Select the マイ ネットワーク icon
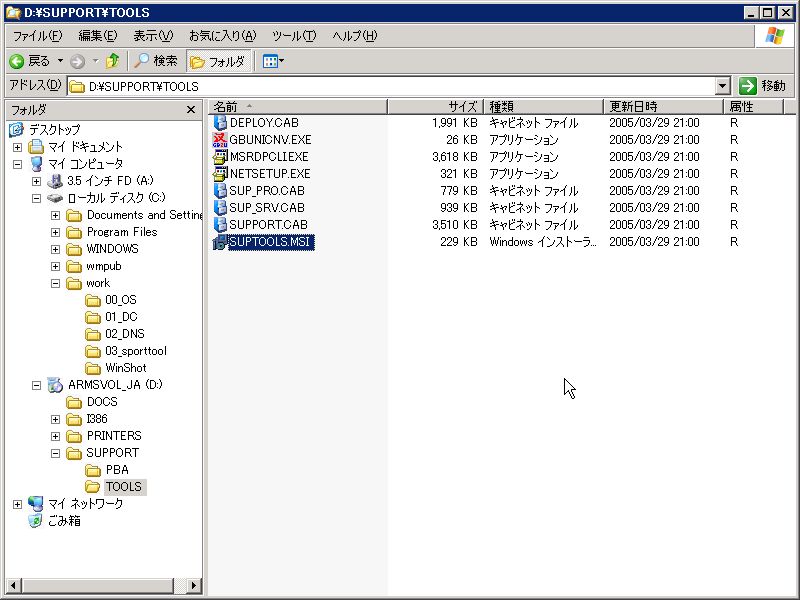This screenshot has height=600, width=800. 36,504
